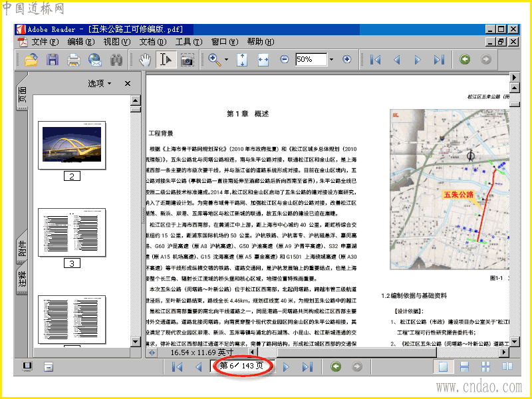Screen dimensions: 532x399
Task: Switch to the 附件 side tab
Action: [x=22, y=248]
